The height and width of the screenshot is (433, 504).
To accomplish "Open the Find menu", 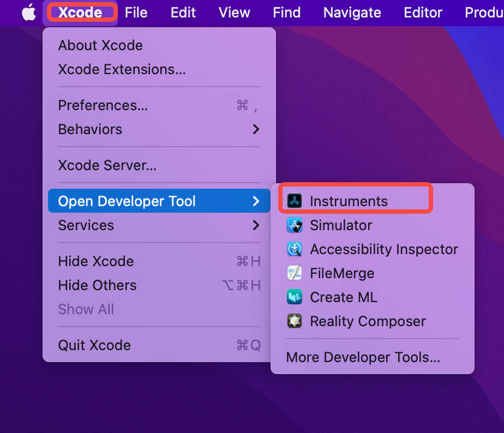I will (x=287, y=13).
